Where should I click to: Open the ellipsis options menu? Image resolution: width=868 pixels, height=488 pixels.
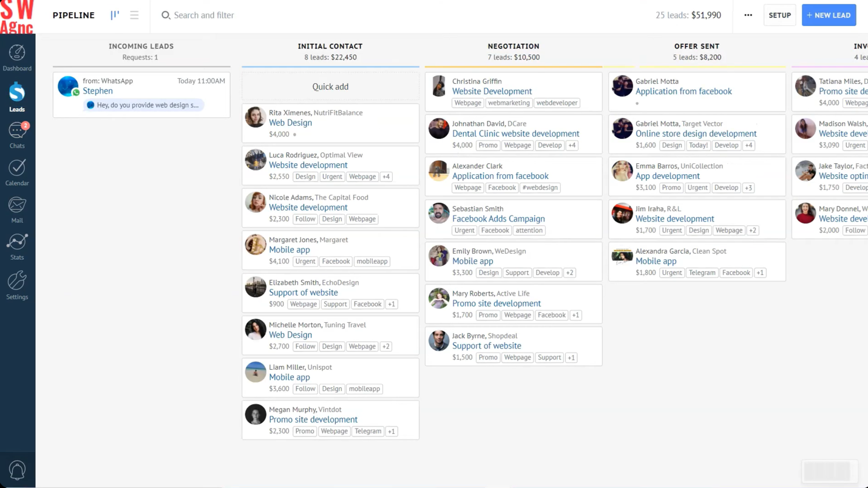(748, 15)
